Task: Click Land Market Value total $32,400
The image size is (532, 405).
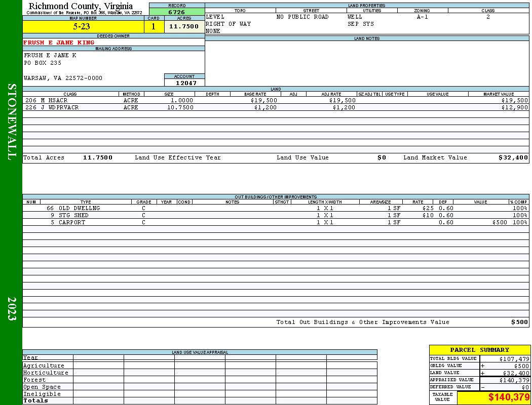Action: tap(513, 157)
